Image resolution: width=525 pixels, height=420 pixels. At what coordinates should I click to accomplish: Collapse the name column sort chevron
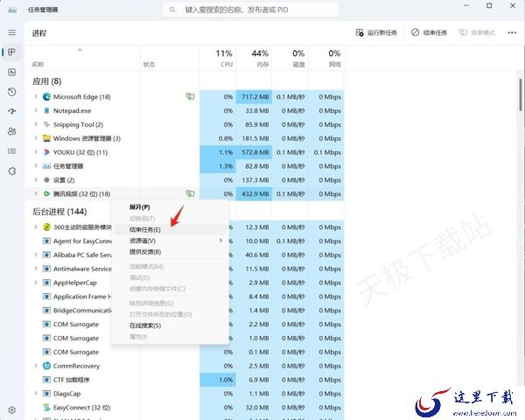pos(80,50)
